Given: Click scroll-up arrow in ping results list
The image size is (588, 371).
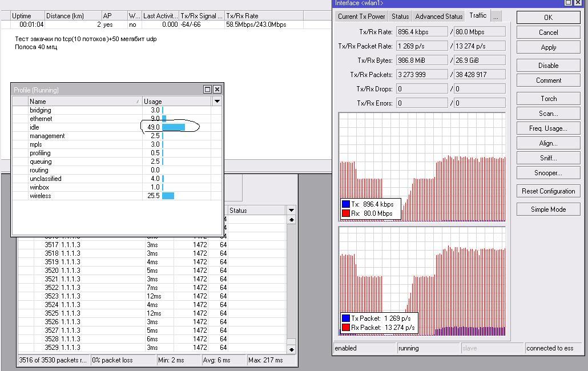Looking at the screenshot, I should point(291,220).
